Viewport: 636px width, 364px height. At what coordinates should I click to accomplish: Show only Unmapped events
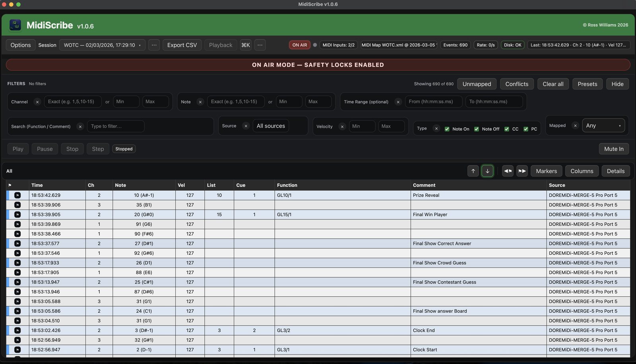point(477,84)
